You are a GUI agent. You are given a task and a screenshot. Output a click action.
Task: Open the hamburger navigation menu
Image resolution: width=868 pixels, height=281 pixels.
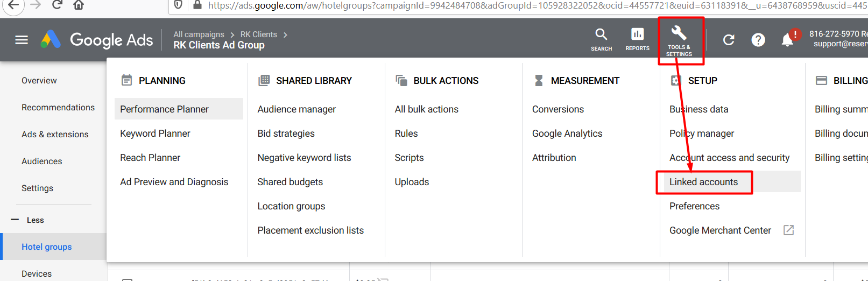pos(22,40)
